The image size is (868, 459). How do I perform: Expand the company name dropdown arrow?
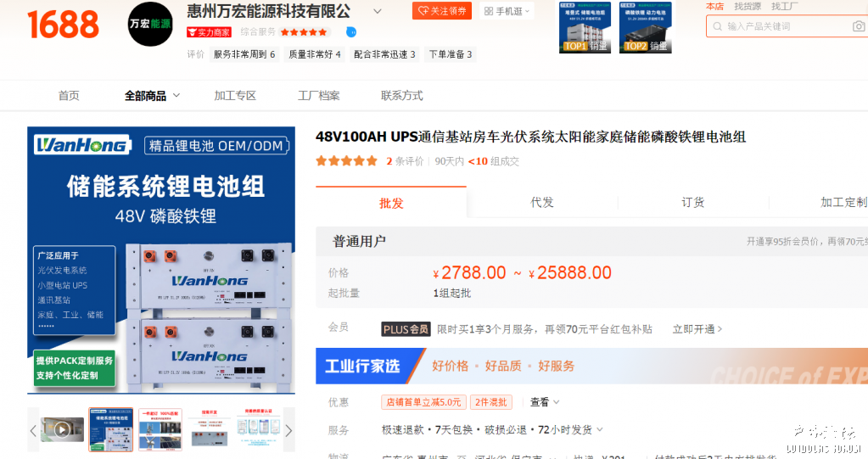point(378,12)
